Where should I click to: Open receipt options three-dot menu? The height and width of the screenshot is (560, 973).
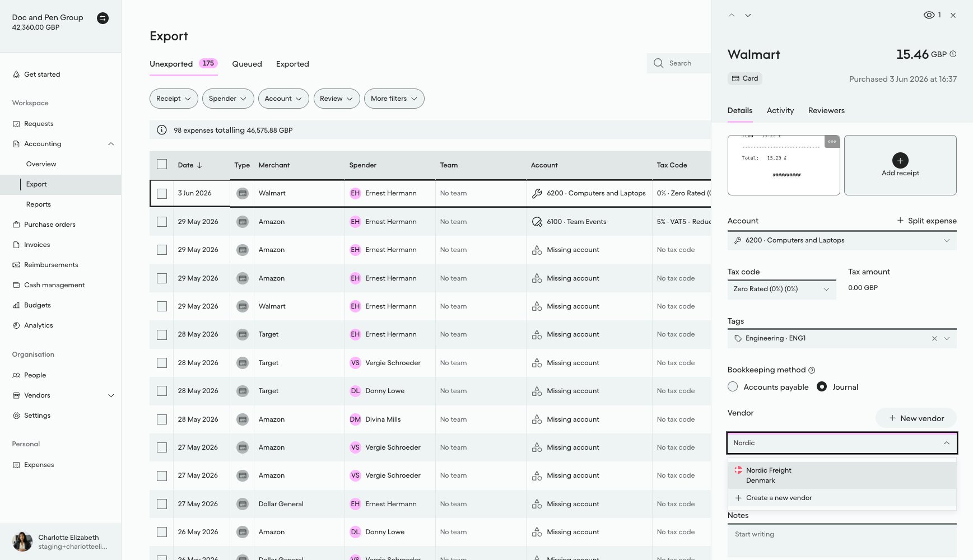click(832, 141)
